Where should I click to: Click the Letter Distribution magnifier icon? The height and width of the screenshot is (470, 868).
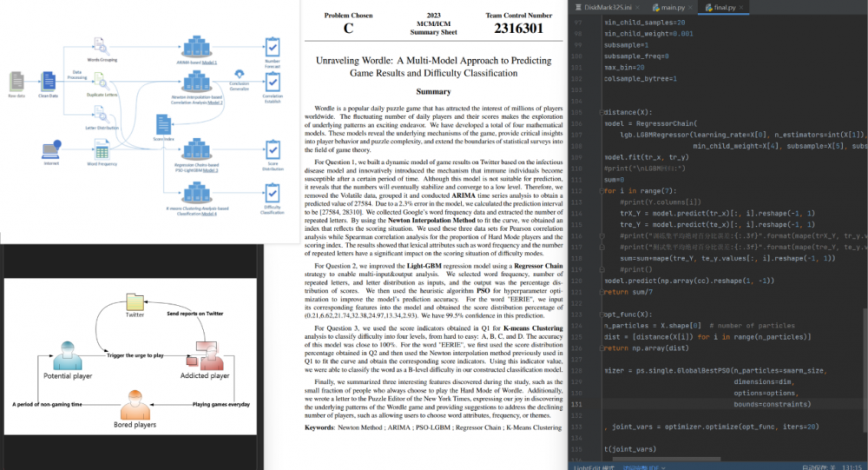pos(100,114)
